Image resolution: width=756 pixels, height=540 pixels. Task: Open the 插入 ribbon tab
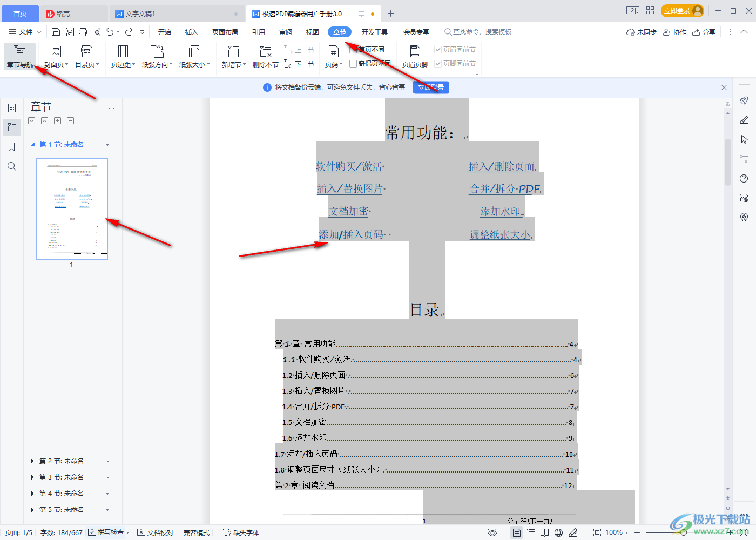pos(192,32)
